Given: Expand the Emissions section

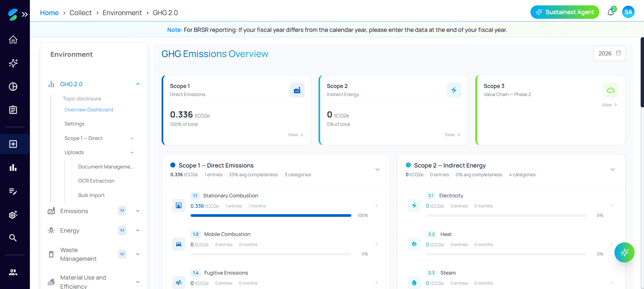Looking at the screenshot, I should (x=138, y=211).
